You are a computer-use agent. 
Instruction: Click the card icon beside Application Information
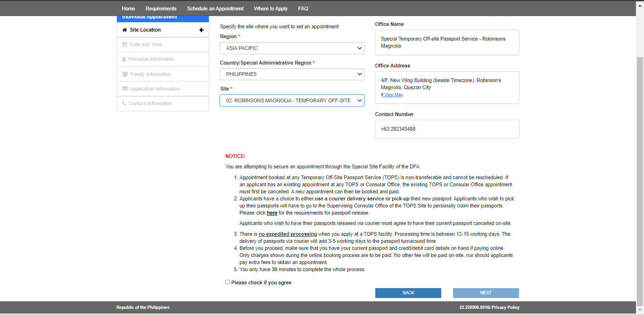(x=125, y=89)
